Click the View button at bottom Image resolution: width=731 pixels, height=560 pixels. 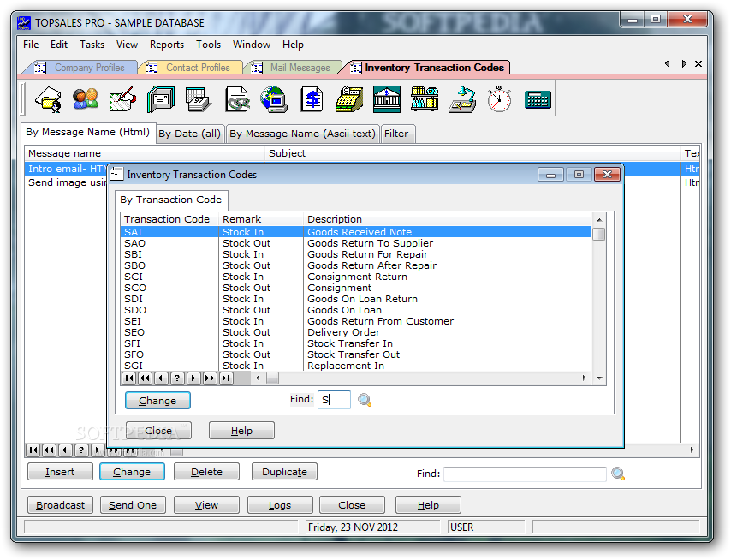pyautogui.click(x=206, y=505)
